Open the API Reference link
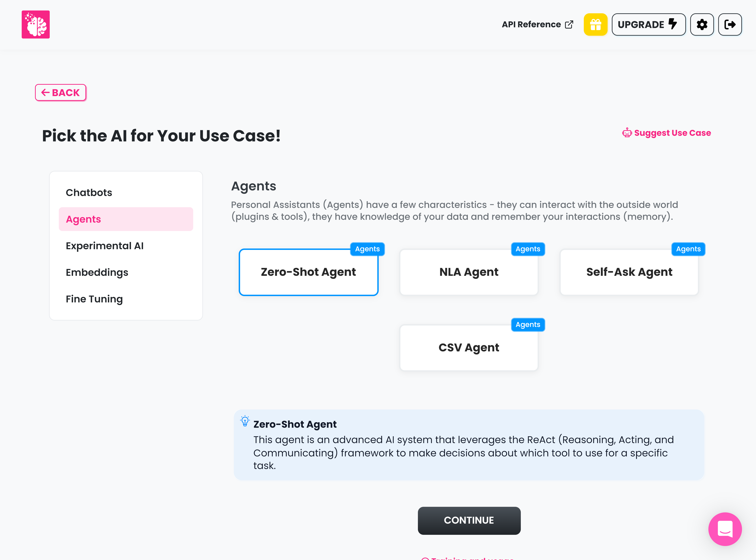Image resolution: width=756 pixels, height=560 pixels. pyautogui.click(x=532, y=24)
